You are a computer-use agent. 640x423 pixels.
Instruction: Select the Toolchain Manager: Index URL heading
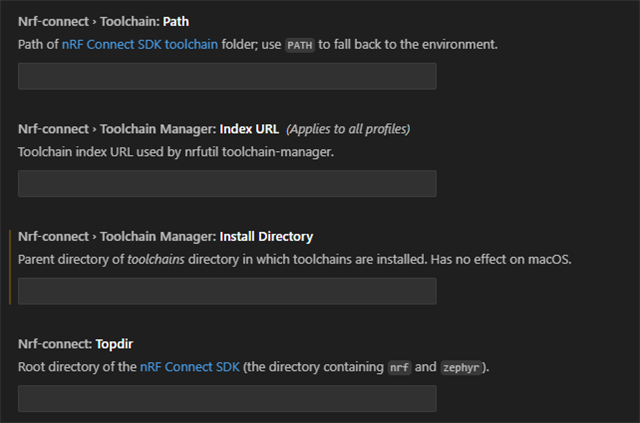149,129
